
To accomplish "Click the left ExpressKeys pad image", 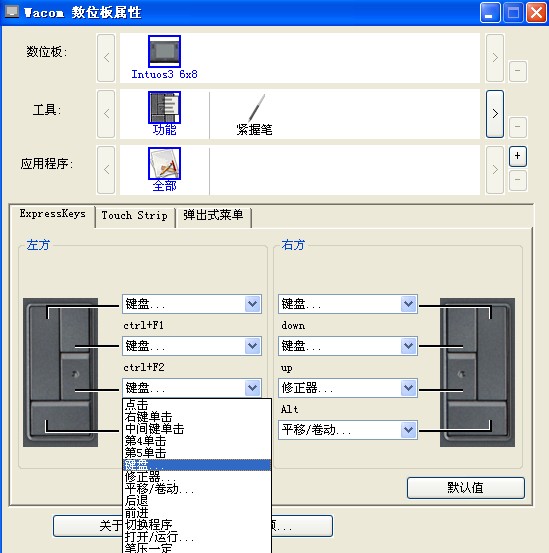I will point(60,372).
